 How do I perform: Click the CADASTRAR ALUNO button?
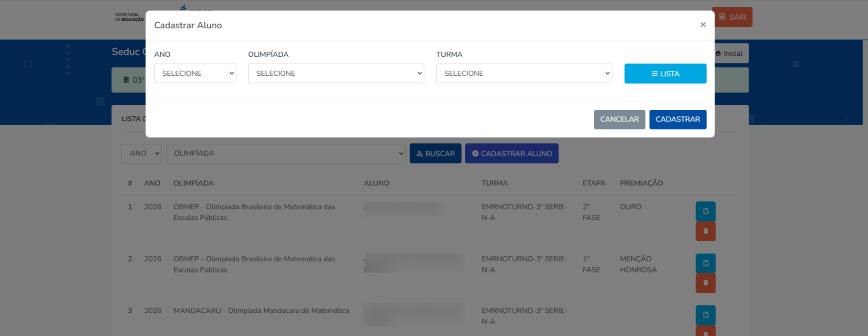click(x=512, y=154)
